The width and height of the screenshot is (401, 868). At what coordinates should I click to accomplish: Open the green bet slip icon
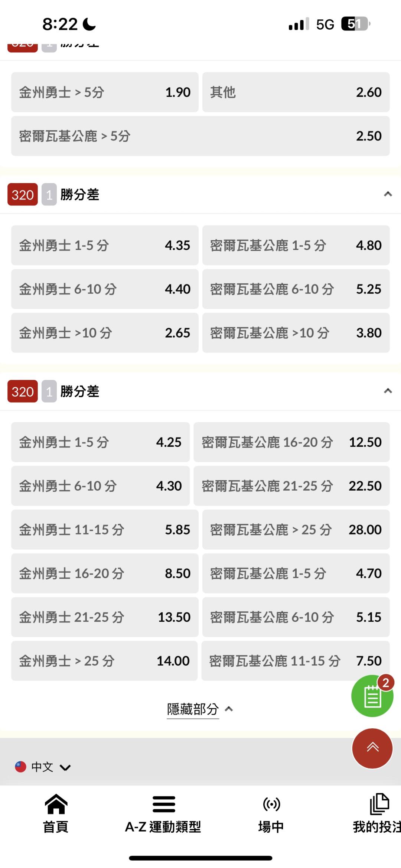[x=372, y=696]
